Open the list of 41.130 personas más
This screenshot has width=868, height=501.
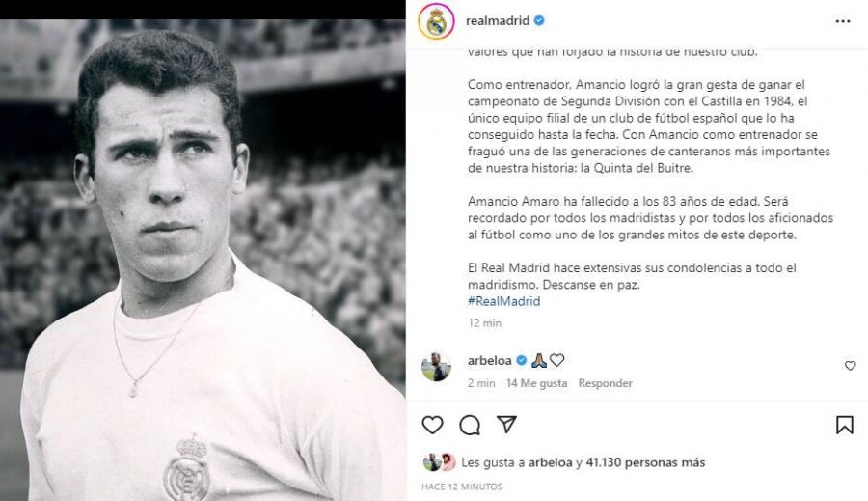(x=645, y=462)
